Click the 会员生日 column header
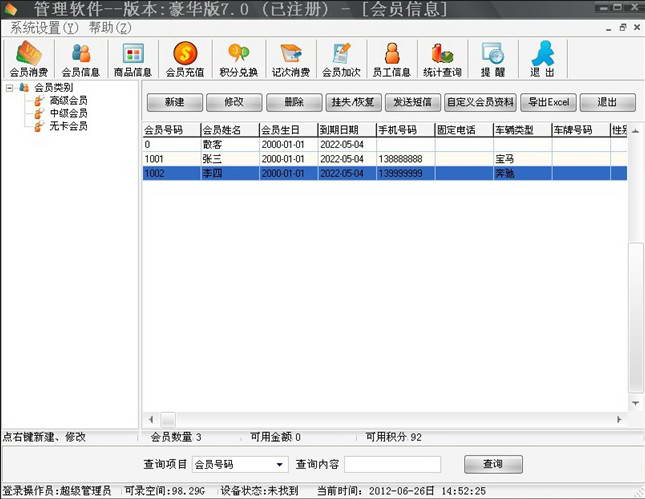This screenshot has width=645, height=499. click(288, 130)
